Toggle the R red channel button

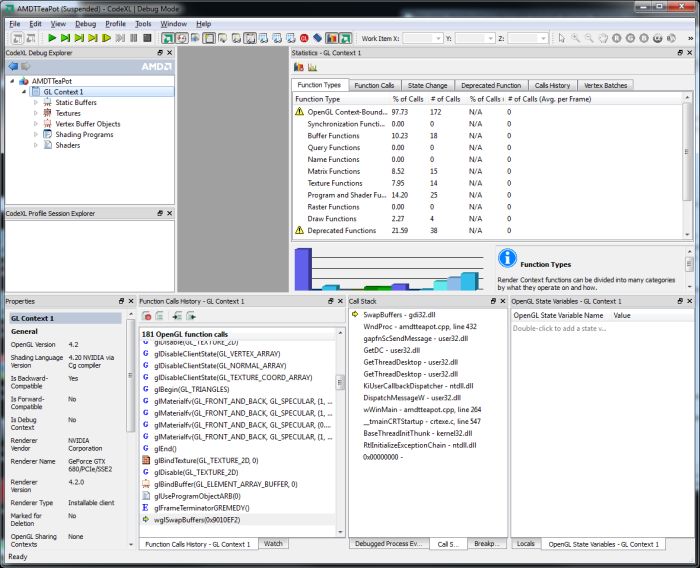point(617,38)
